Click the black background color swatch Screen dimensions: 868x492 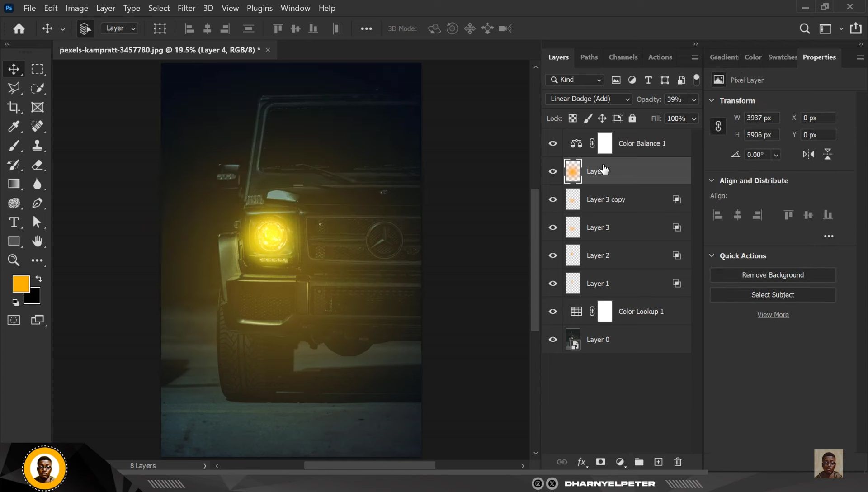pos(34,298)
